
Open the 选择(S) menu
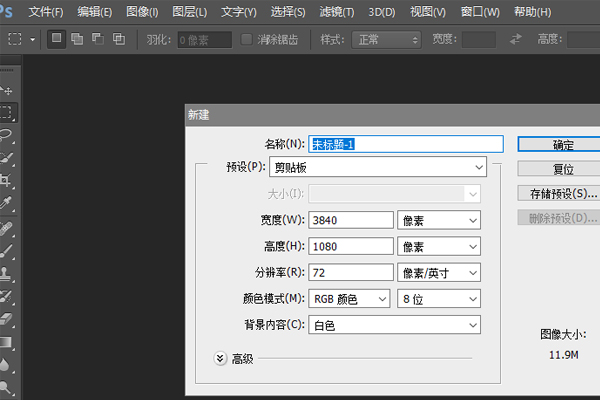click(288, 12)
